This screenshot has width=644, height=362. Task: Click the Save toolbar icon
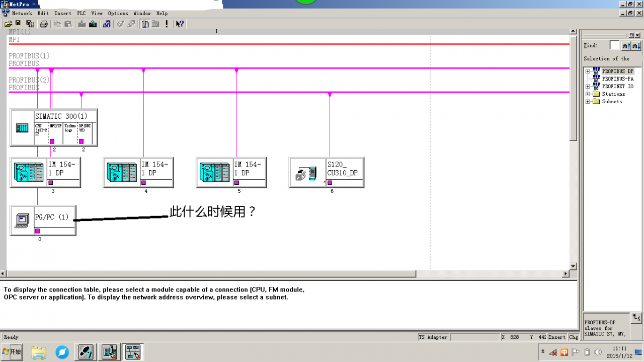coord(18,24)
